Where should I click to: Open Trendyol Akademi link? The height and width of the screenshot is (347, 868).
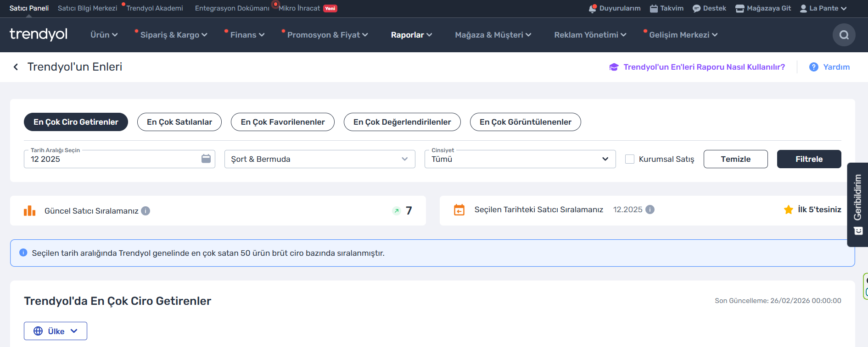(155, 8)
